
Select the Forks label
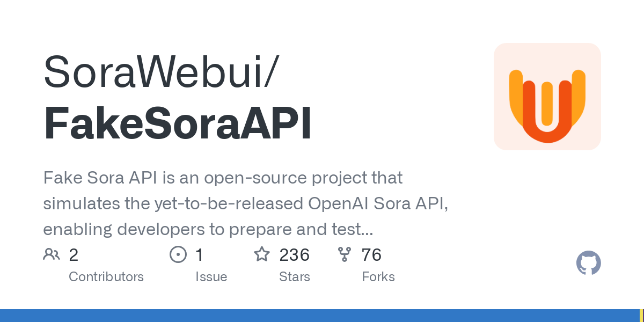(378, 277)
